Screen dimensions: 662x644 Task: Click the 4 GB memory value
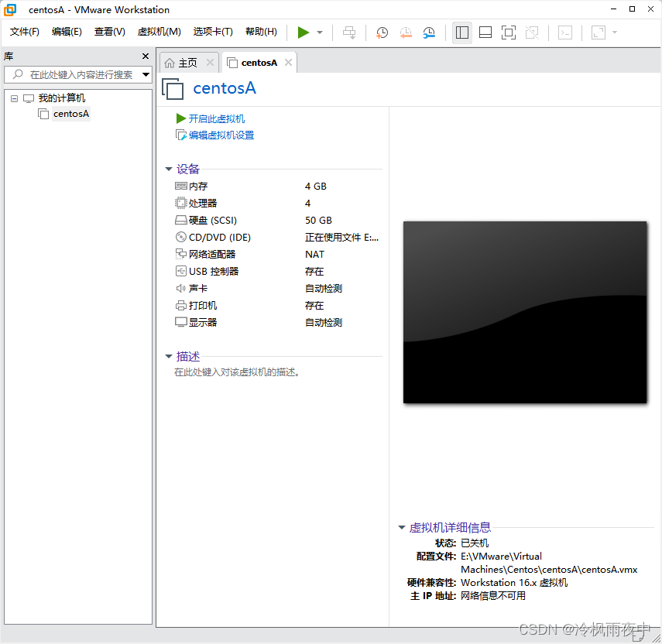coord(315,186)
